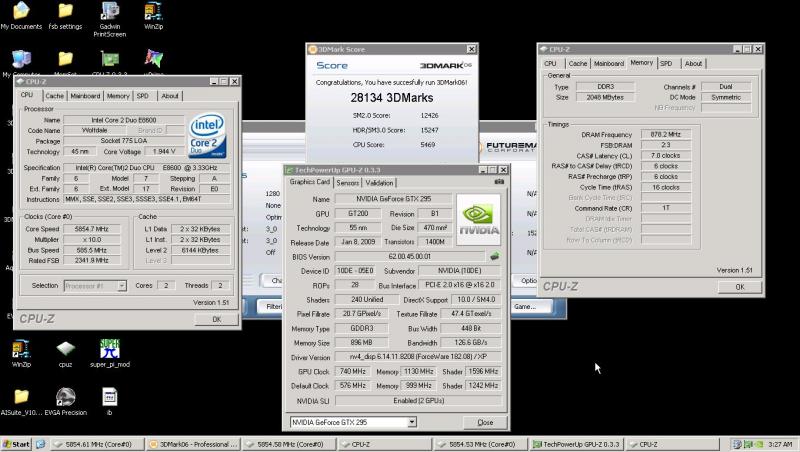Click the Driver Version field in GPU-Z
Image resolution: width=800 pixels, height=452 pixels.
coord(418,357)
